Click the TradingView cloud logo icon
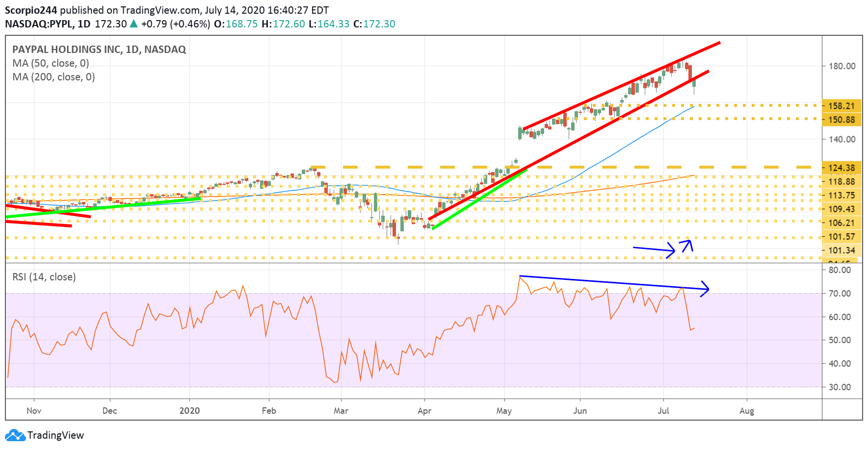868x450 pixels. (15, 435)
